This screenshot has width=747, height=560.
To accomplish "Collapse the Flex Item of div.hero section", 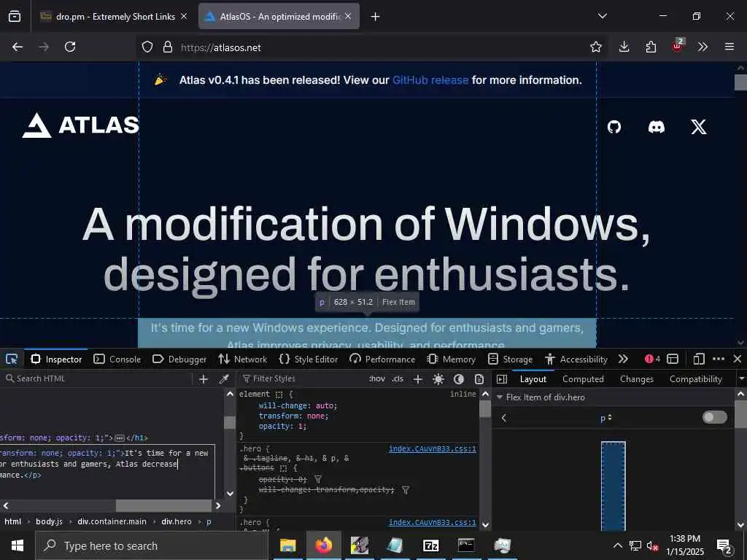I will pos(500,397).
